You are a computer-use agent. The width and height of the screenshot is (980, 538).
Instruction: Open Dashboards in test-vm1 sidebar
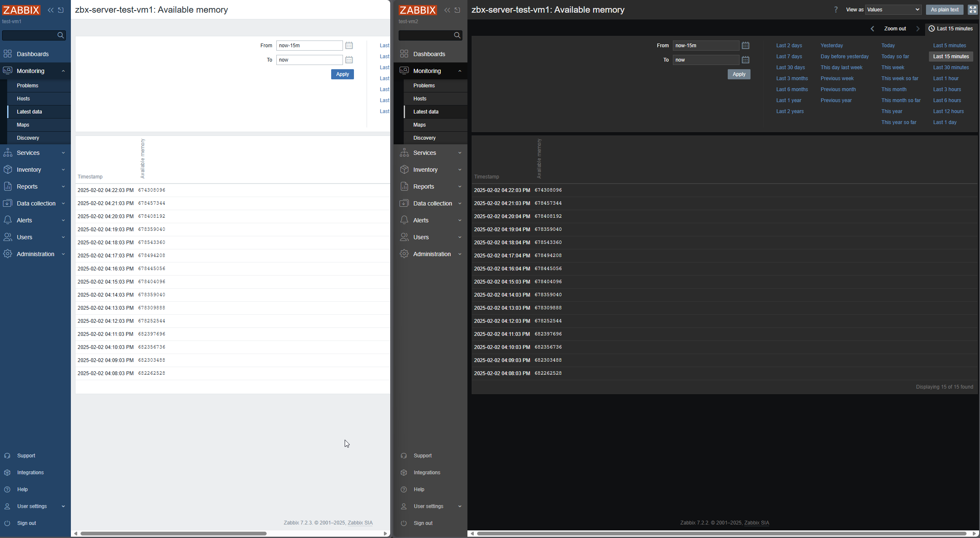[x=35, y=54]
